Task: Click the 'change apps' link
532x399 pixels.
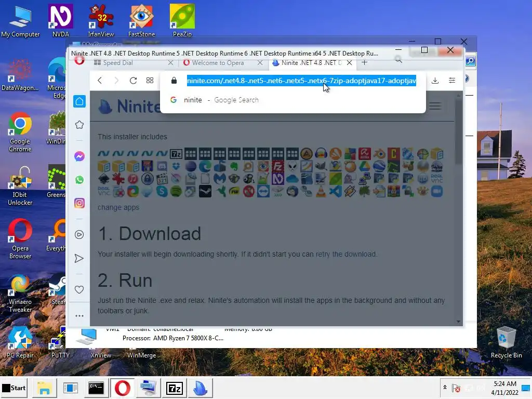Action: point(118,207)
